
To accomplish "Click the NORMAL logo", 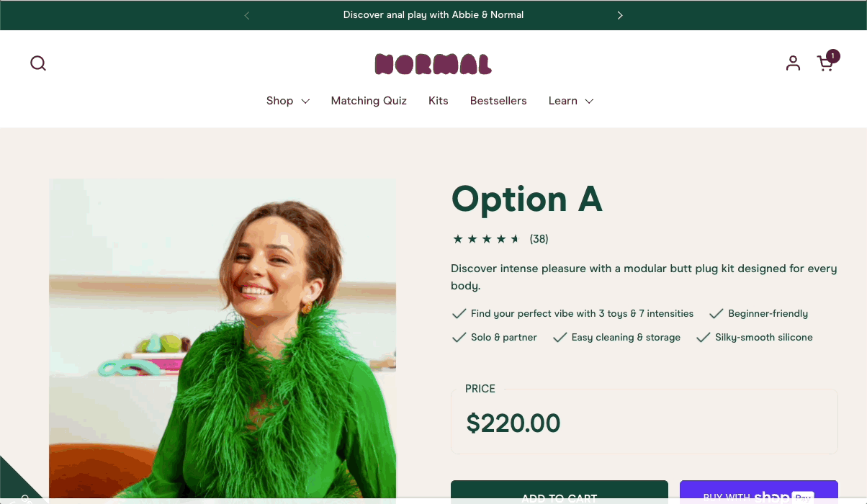I will point(433,64).
